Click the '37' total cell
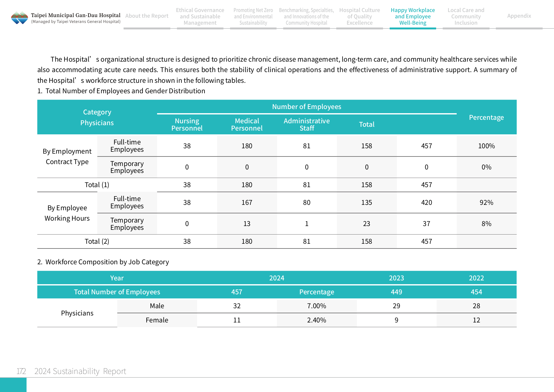 pos(427,224)
